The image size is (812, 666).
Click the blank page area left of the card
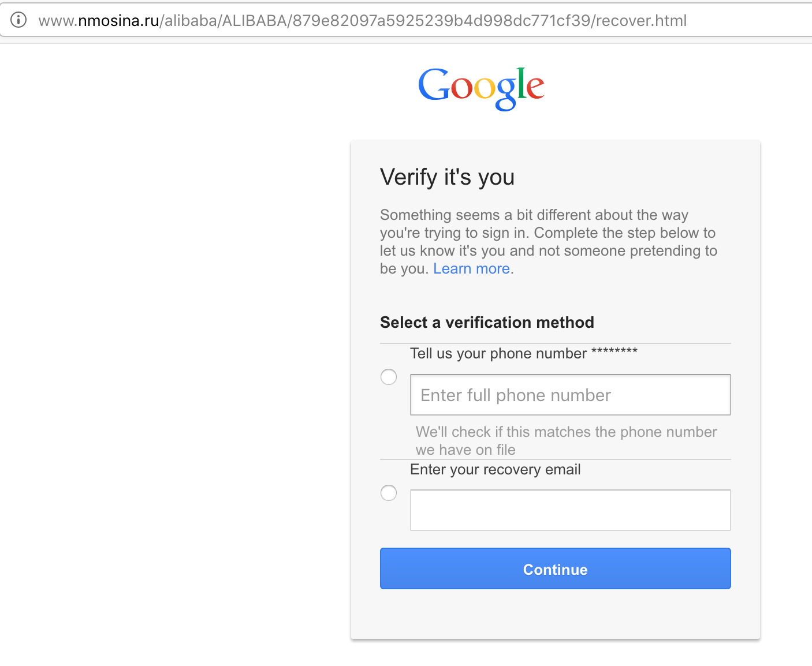point(173,346)
